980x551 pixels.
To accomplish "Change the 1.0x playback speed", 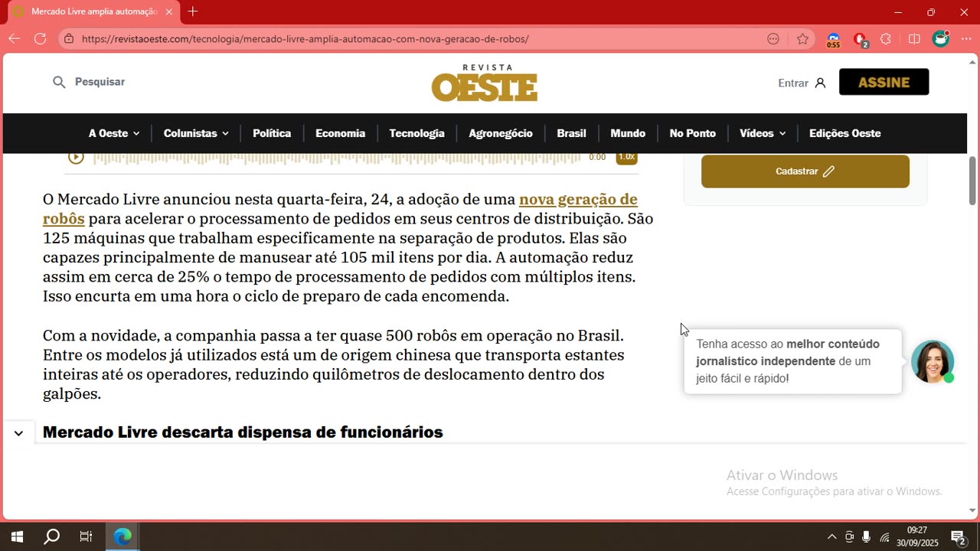I will pos(626,158).
